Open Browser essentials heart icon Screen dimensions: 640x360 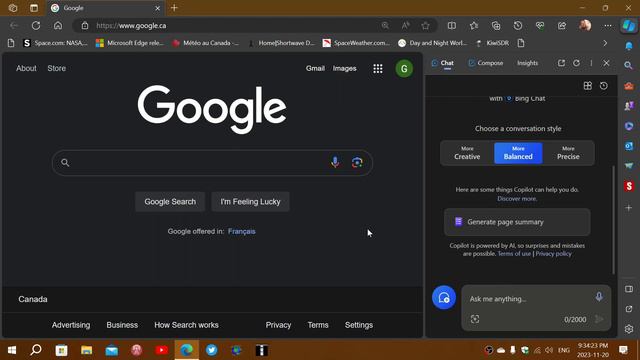[x=540, y=26]
